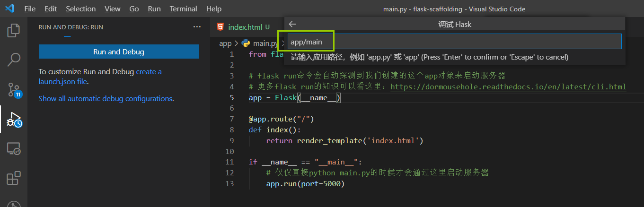
Task: Click line number 9 in gutter
Action: (231, 140)
